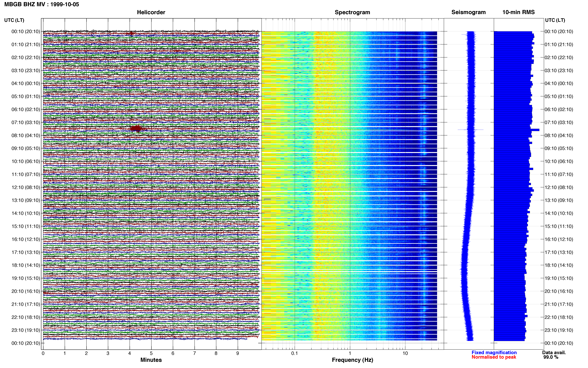Screen dimensions: 588x368
Task: Click left time label '12:10 (08:10)'
Action: 26,187
